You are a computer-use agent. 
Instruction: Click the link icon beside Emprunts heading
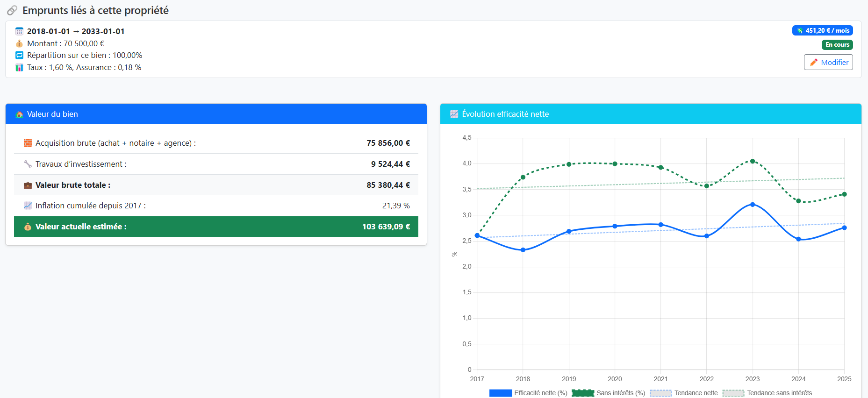[x=12, y=10]
